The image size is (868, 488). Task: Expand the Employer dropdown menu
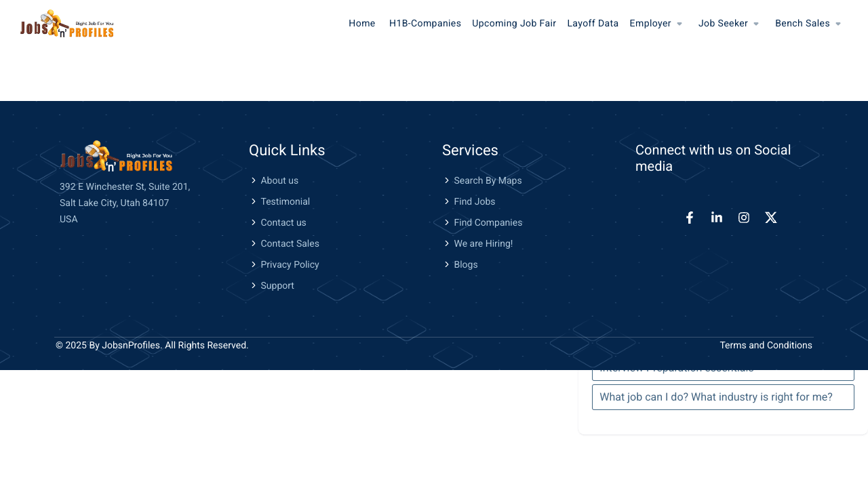pyautogui.click(x=655, y=24)
